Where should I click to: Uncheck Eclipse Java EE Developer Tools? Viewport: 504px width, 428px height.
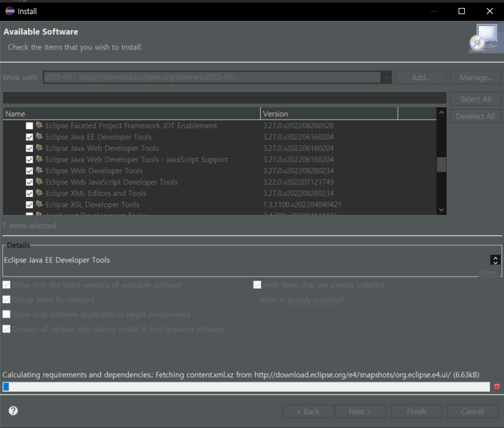point(29,137)
